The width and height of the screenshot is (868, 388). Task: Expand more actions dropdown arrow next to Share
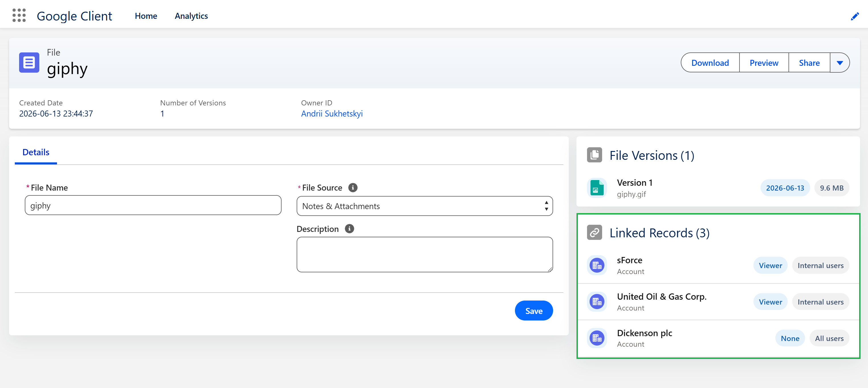[x=839, y=63]
